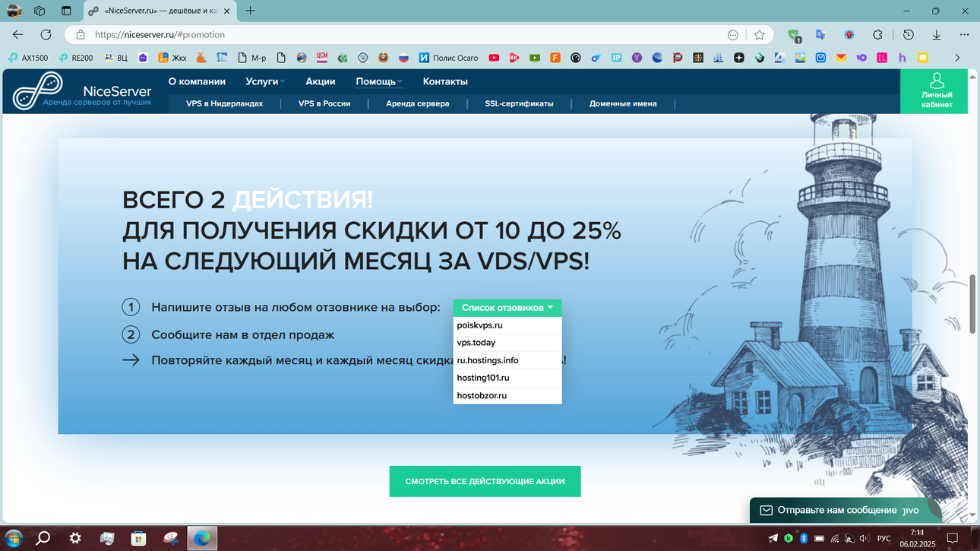The image size is (980, 551).
Task: Add page to favorites with star icon
Action: tap(759, 35)
